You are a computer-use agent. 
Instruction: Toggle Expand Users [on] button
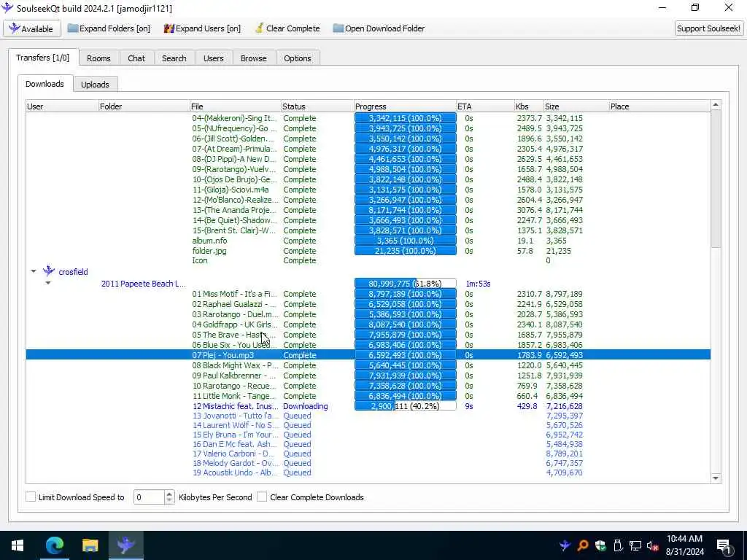[203, 28]
